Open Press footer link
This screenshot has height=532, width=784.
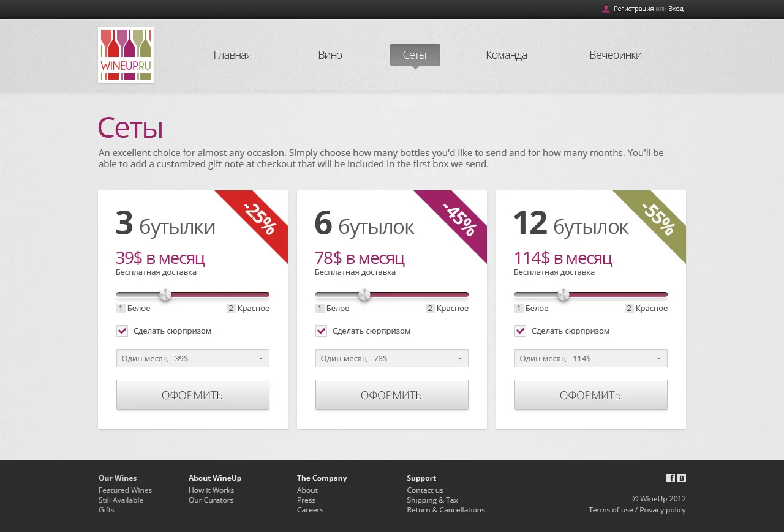pyautogui.click(x=306, y=500)
